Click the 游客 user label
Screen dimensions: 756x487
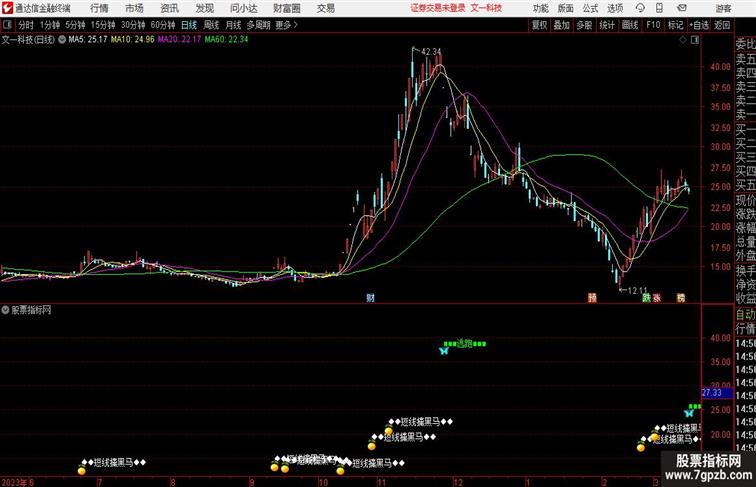[723, 8]
